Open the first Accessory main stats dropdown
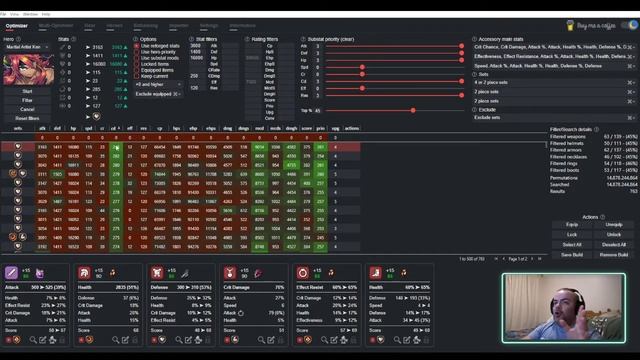Screen dimensions: 640x360 tap(554, 47)
